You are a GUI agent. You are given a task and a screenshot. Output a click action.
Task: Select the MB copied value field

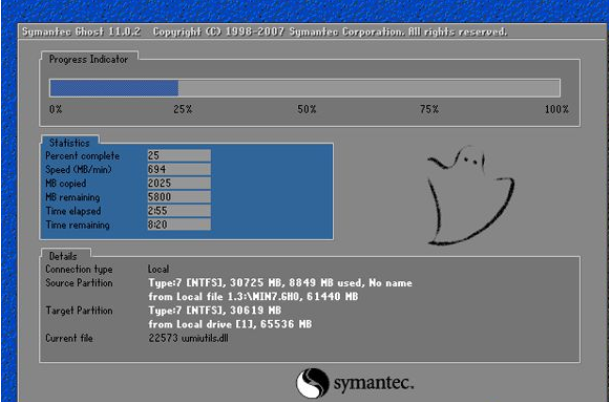[178, 184]
